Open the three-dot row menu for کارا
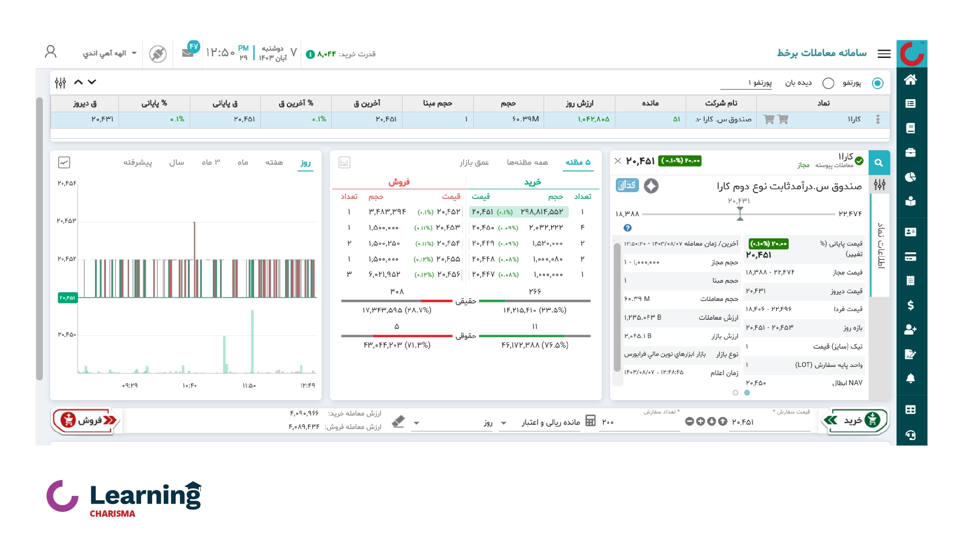Viewport: 963px width, 560px height. [x=878, y=119]
